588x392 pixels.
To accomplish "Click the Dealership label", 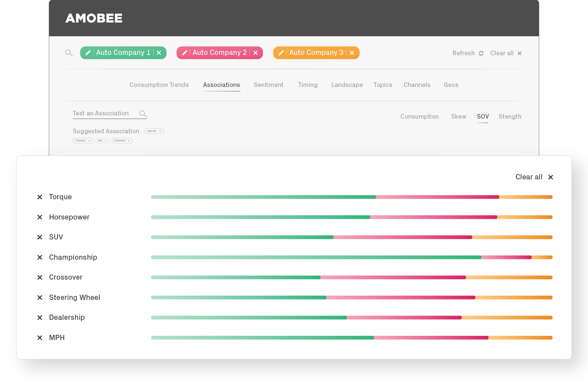I will point(67,318).
